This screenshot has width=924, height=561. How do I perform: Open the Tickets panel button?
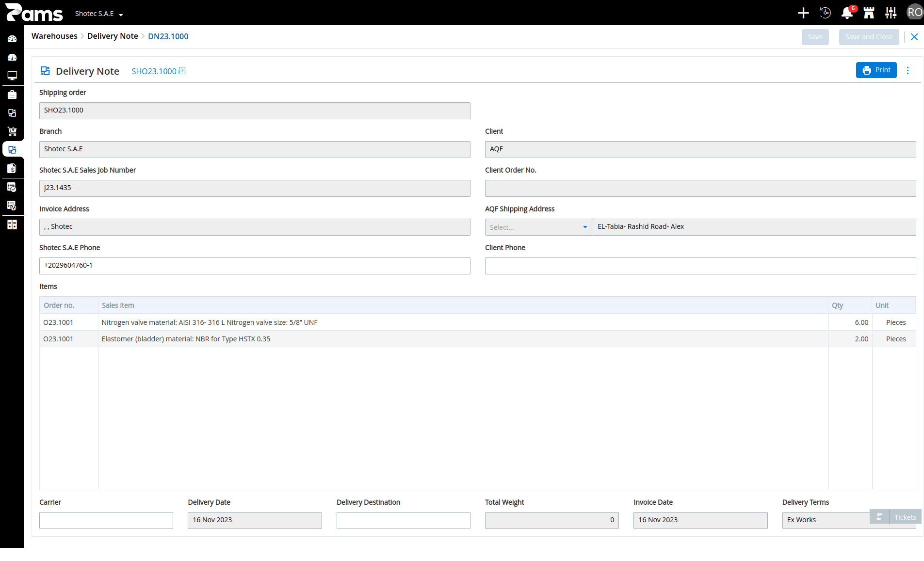(x=895, y=517)
